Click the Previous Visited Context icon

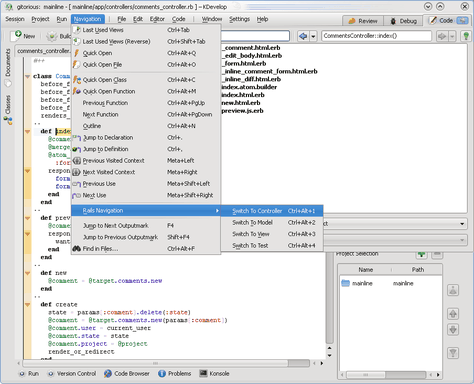coord(77,161)
